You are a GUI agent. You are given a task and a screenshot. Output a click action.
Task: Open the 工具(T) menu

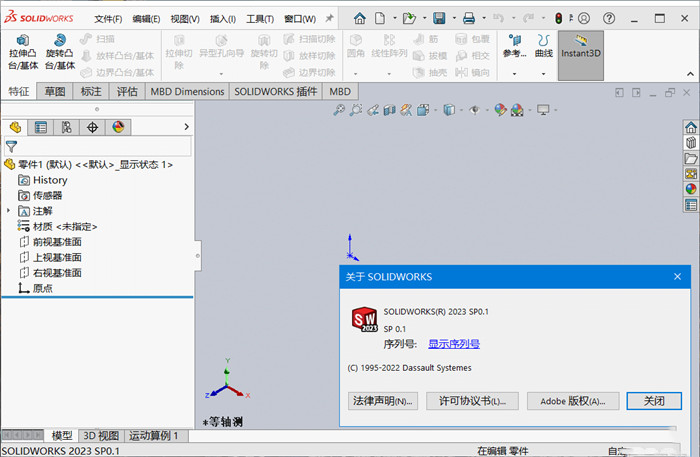pyautogui.click(x=260, y=19)
